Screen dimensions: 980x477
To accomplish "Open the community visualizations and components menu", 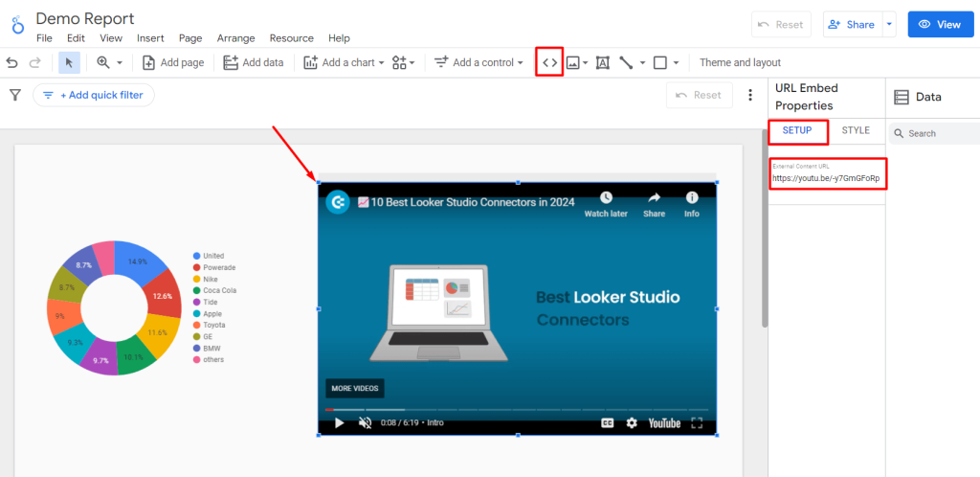I will click(x=404, y=62).
